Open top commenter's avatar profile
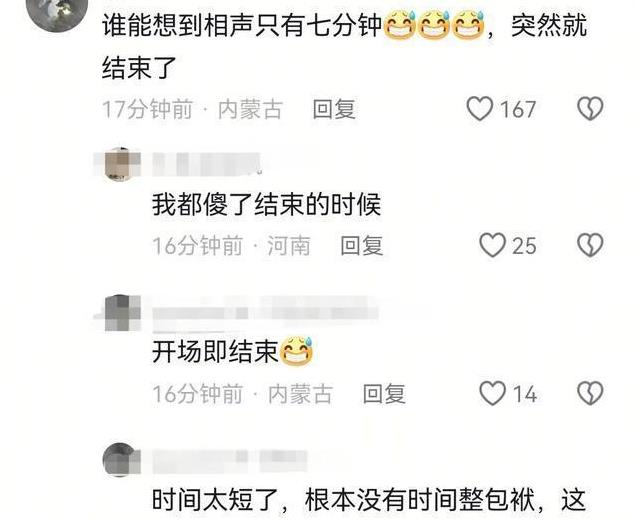The width and height of the screenshot is (636, 519). coord(57,11)
